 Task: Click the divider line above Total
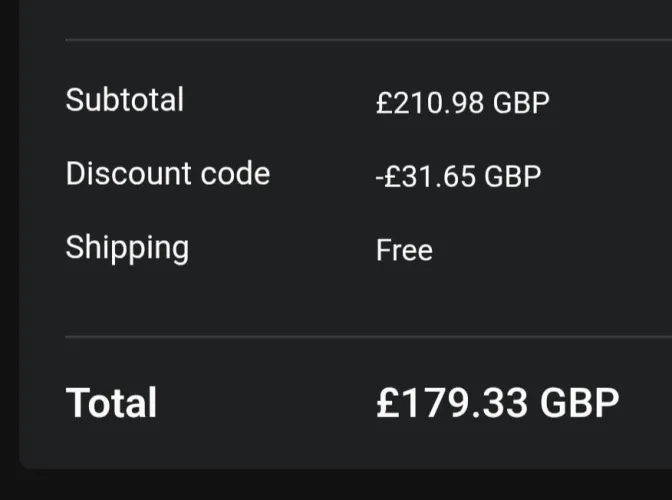pos(360,337)
